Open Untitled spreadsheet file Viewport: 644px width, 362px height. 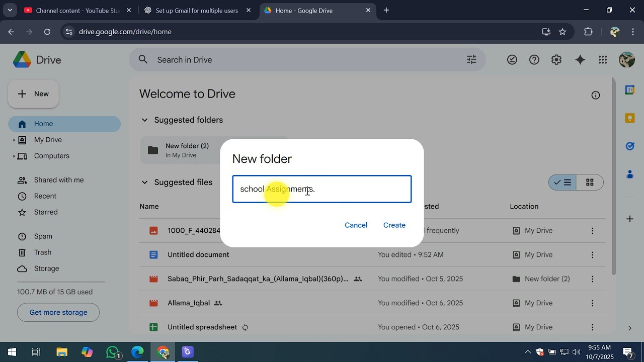[202, 327]
